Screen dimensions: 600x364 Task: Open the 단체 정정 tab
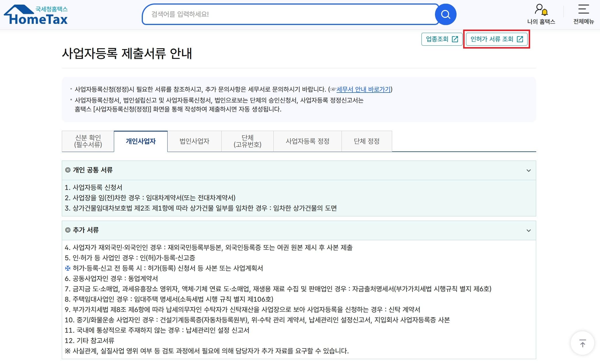point(367,141)
